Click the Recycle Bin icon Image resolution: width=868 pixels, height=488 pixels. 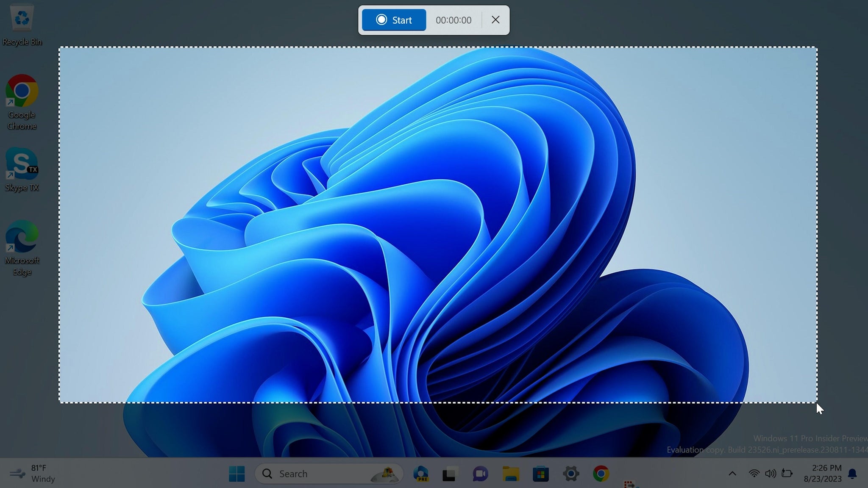(22, 18)
